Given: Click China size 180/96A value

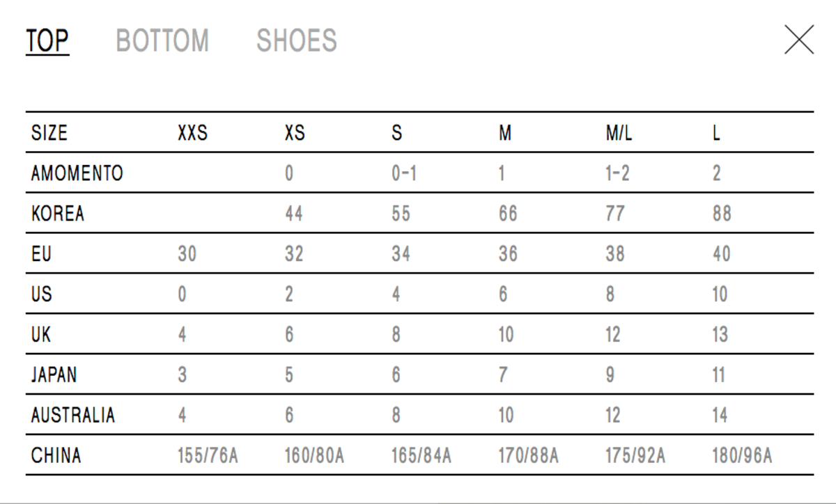Looking at the screenshot, I should (742, 456).
